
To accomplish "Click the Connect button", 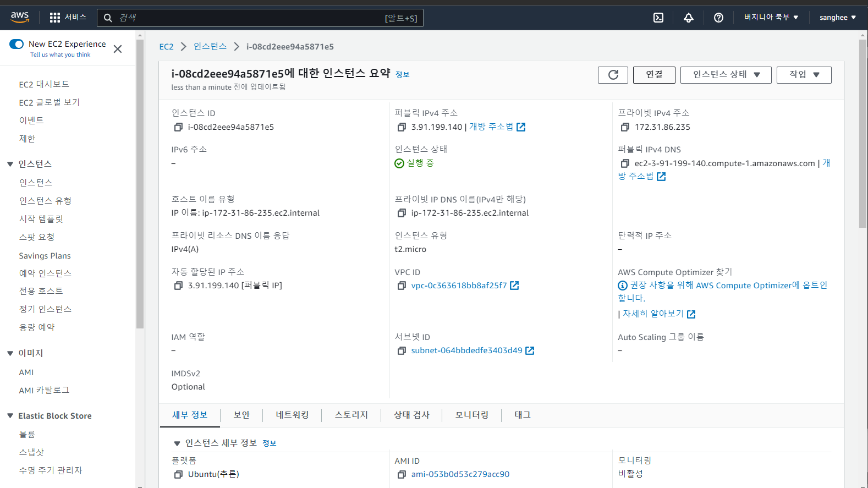I will click(654, 75).
